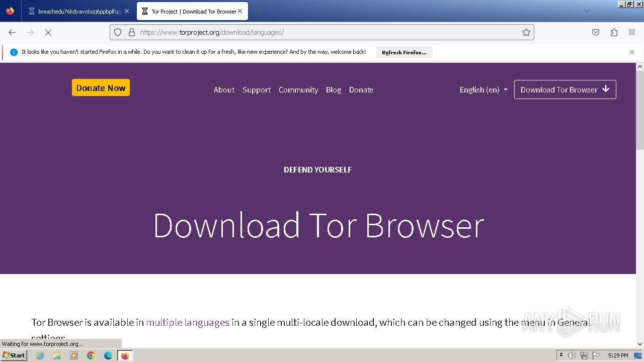Launch Microsoft Edge from the taskbar

tap(108, 355)
